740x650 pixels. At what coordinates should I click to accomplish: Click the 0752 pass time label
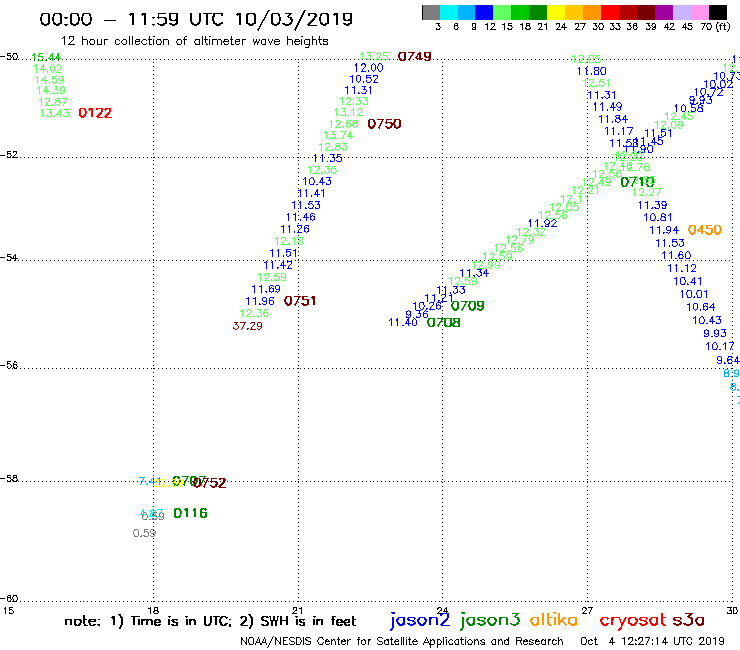pos(210,483)
